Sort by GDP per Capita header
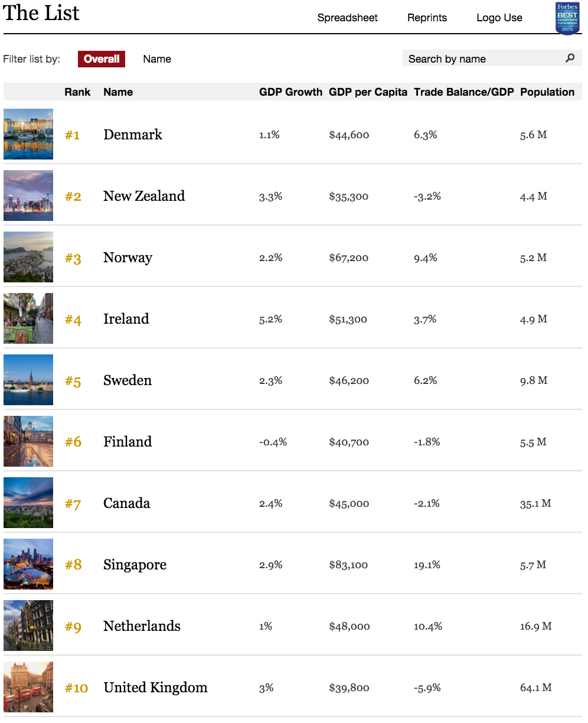Image resolution: width=588 pixels, height=723 pixels. tap(368, 92)
